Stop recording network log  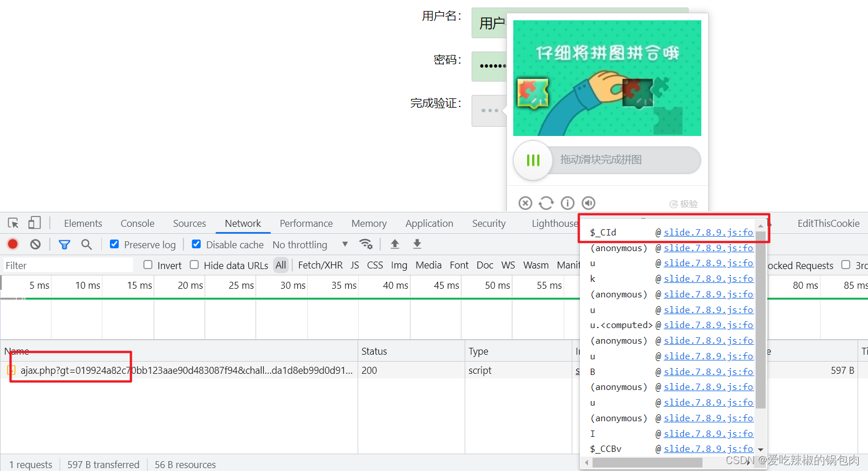13,244
